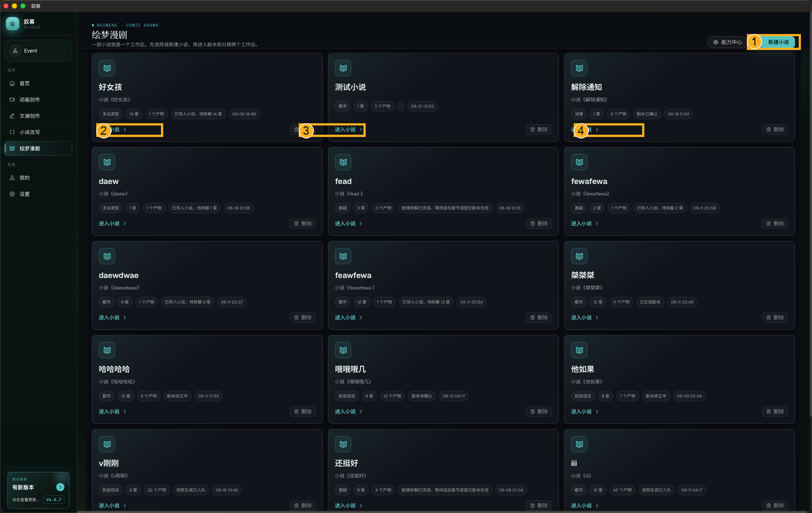This screenshot has width=812, height=513.
Task: Click 进入小说 on the 桀桀桀 card
Action: click(x=585, y=318)
